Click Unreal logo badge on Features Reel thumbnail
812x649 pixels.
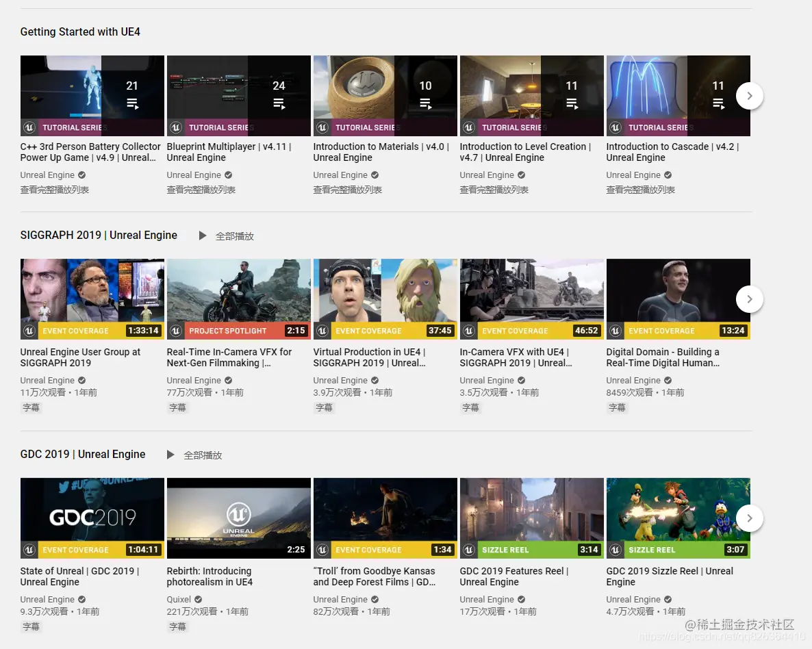tap(469, 550)
